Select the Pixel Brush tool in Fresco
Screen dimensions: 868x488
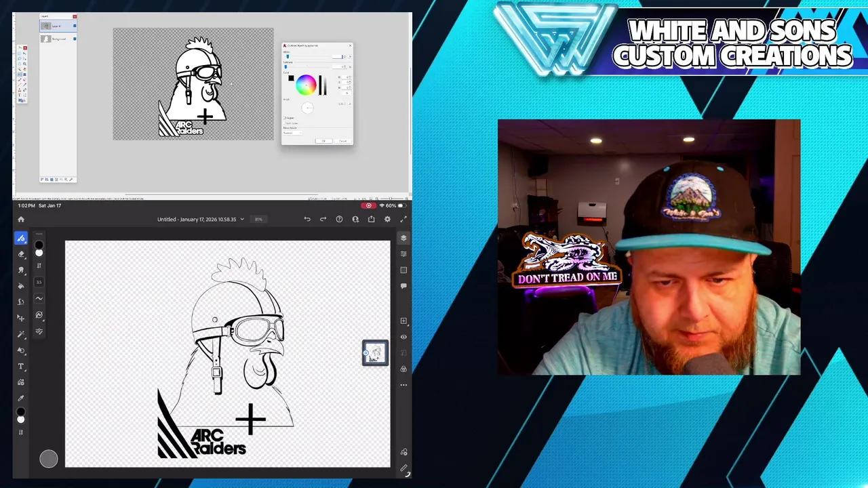[x=21, y=238]
